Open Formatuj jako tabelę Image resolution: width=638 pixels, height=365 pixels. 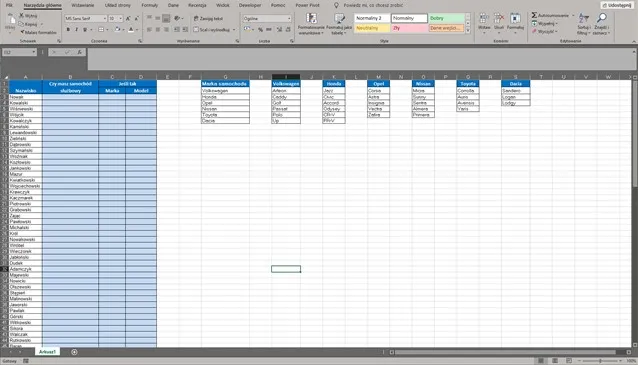tap(339, 24)
